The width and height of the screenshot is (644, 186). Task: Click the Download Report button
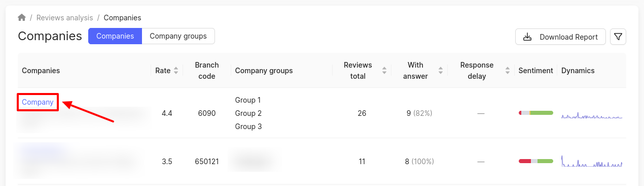560,37
